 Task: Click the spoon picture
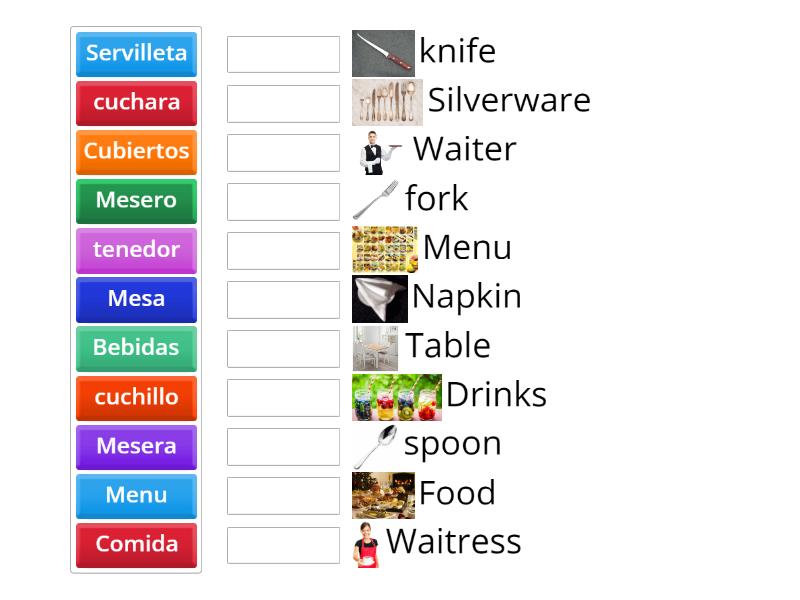pyautogui.click(x=375, y=443)
